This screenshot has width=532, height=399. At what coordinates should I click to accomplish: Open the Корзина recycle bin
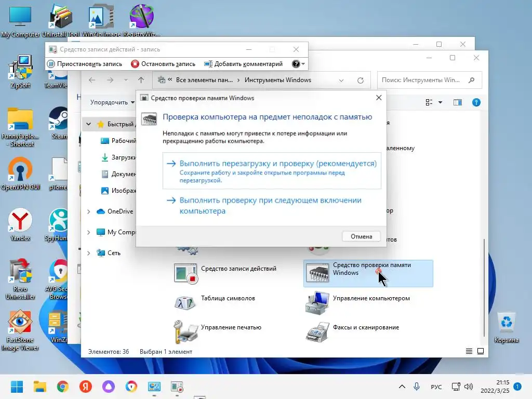coord(506,328)
